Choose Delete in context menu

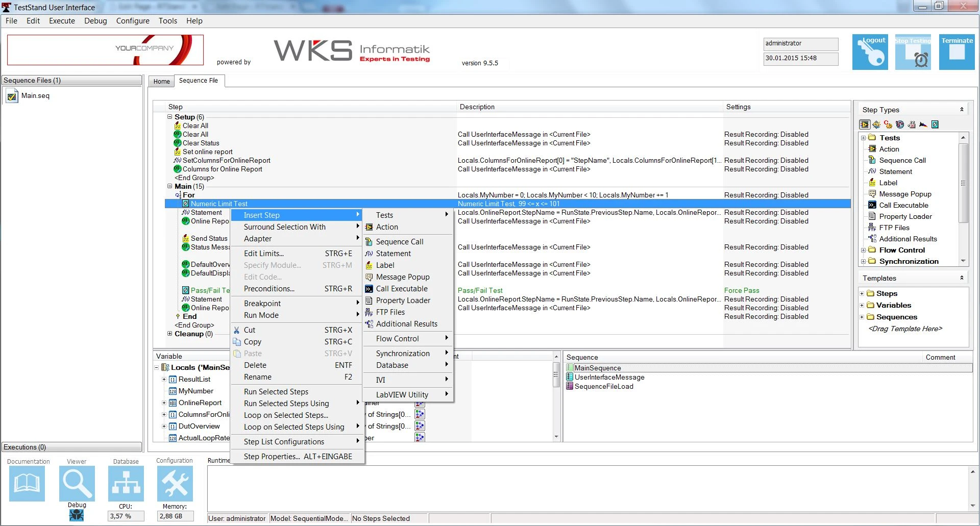[297, 365]
